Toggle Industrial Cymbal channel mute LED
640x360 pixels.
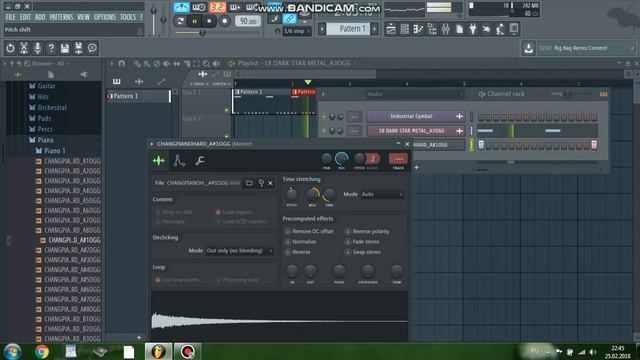[x=324, y=117]
